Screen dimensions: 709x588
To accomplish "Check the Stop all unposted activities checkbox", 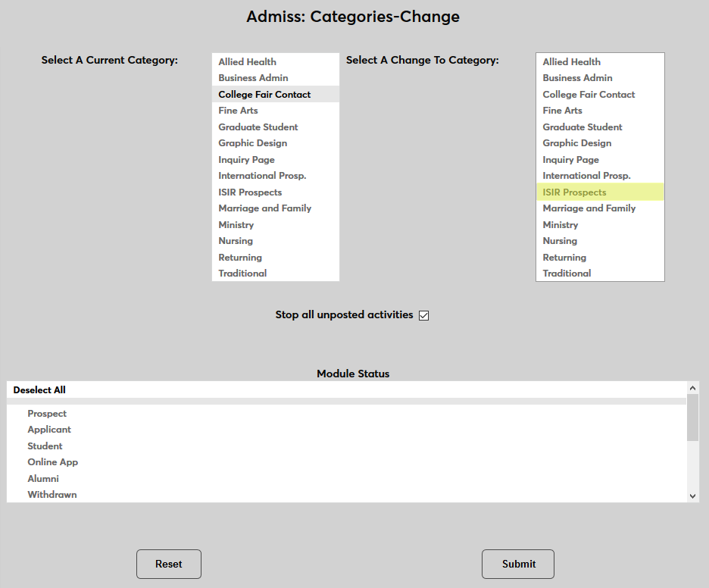I will (423, 315).
